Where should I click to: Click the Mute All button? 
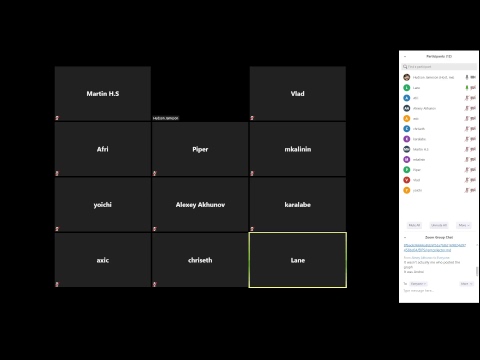[414, 225]
